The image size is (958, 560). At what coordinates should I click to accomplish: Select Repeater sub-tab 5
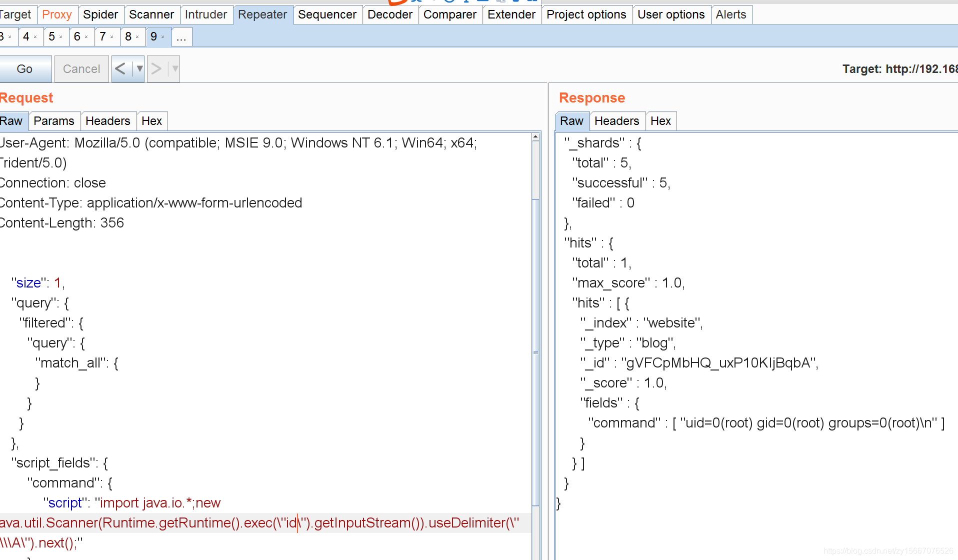click(x=51, y=36)
